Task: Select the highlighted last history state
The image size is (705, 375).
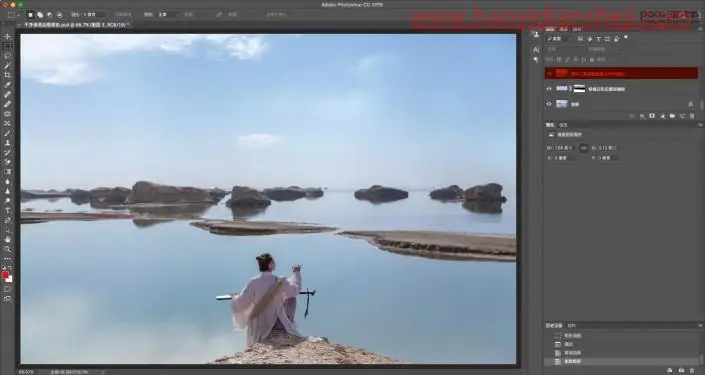Action: pyautogui.click(x=620, y=361)
